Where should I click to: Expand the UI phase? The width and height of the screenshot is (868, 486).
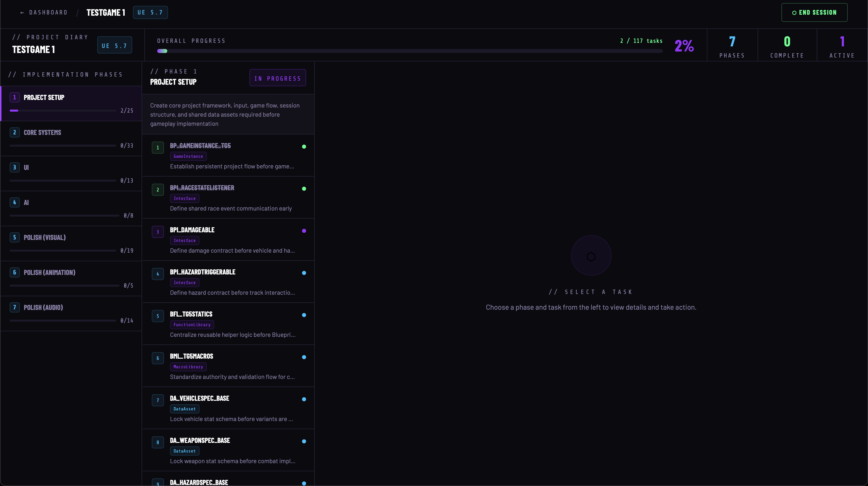[71, 173]
